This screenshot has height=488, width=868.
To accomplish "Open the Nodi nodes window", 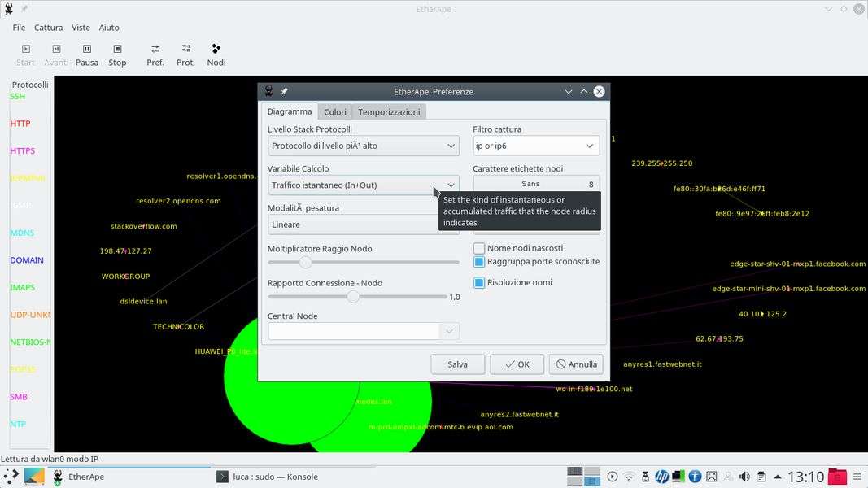I will click(216, 54).
